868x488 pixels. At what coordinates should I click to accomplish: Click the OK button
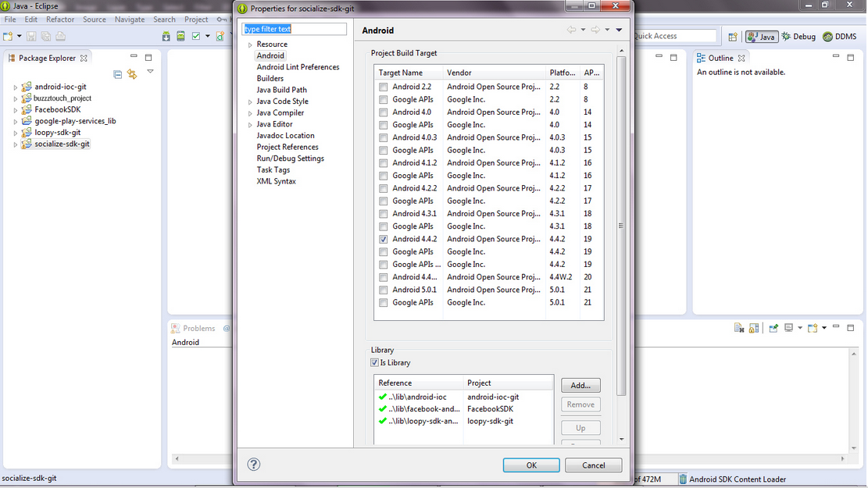click(x=530, y=465)
